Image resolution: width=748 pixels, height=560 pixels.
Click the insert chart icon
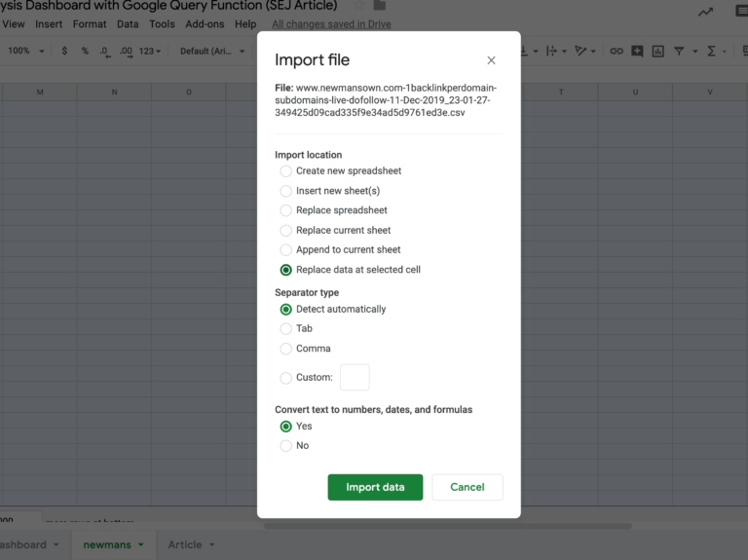658,51
